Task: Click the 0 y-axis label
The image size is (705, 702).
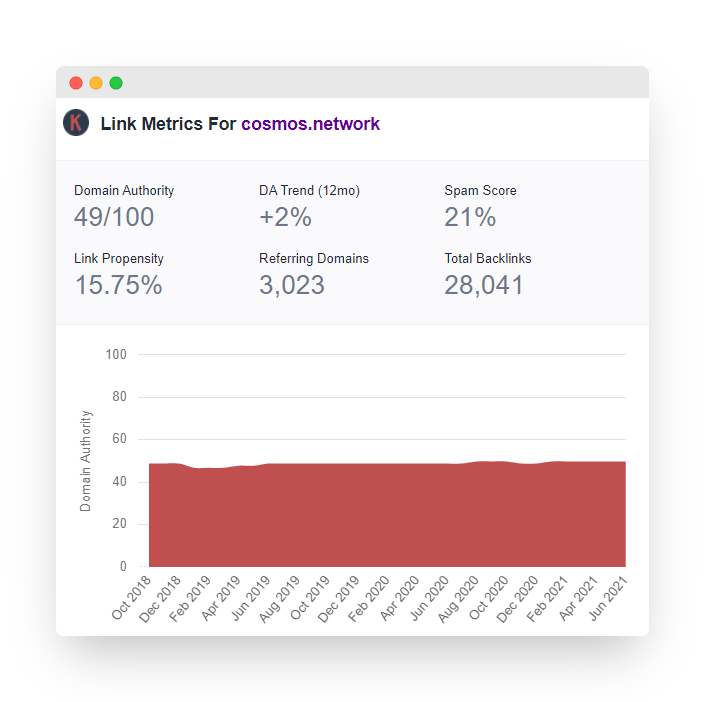Action: 123,566
